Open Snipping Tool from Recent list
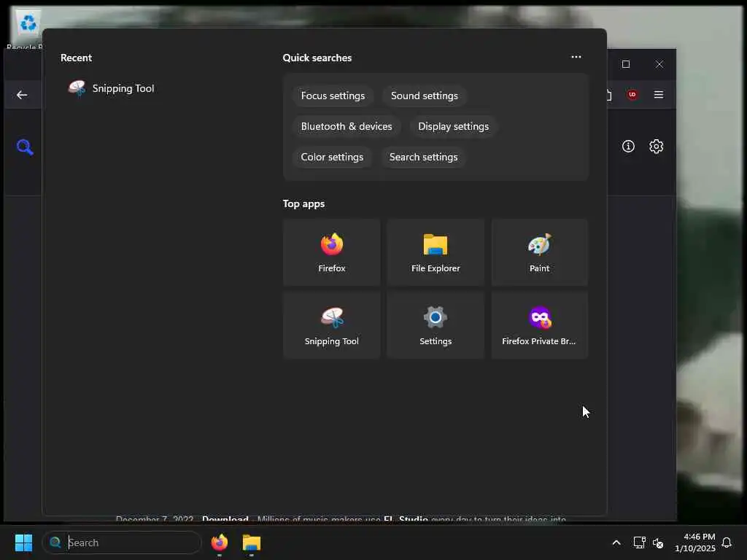 click(x=111, y=88)
